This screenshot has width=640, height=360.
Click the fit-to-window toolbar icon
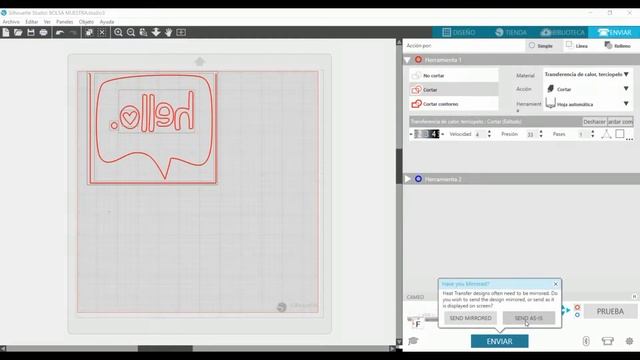(181, 33)
